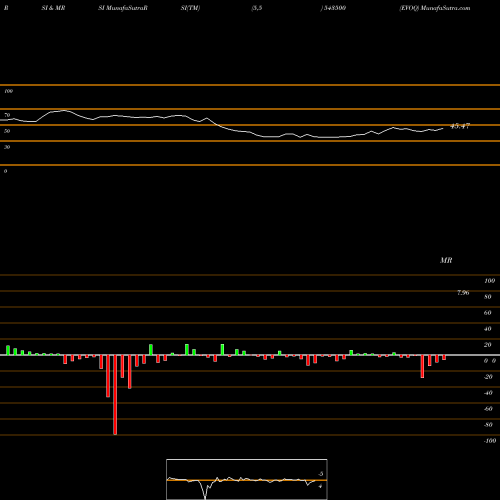Open the mini overview chart thumbnail
Image resolution: width=500 pixels, height=500 pixels.
tap(247, 479)
